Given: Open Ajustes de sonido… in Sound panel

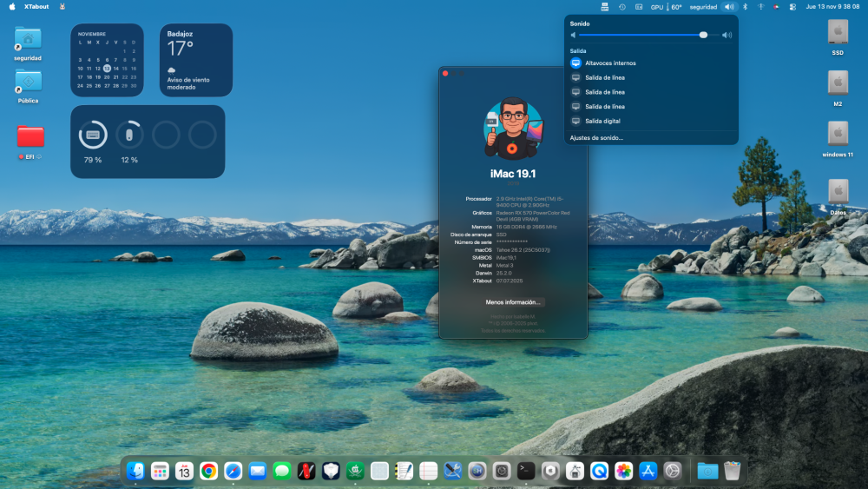Looking at the screenshot, I should (596, 137).
